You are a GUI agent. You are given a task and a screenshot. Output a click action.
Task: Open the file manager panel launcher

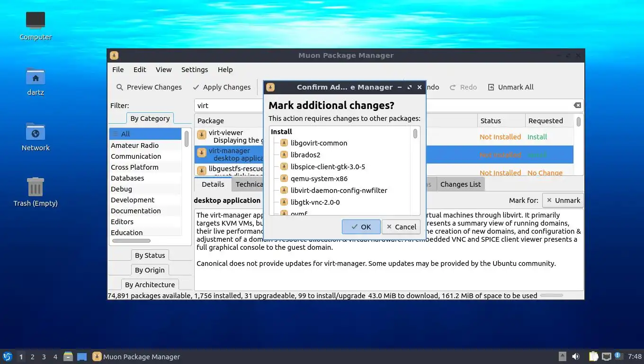68,356
